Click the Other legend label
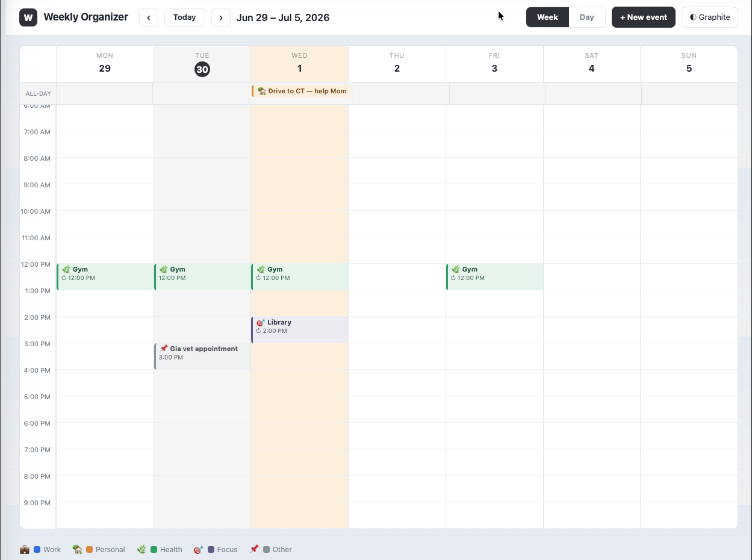 (282, 550)
